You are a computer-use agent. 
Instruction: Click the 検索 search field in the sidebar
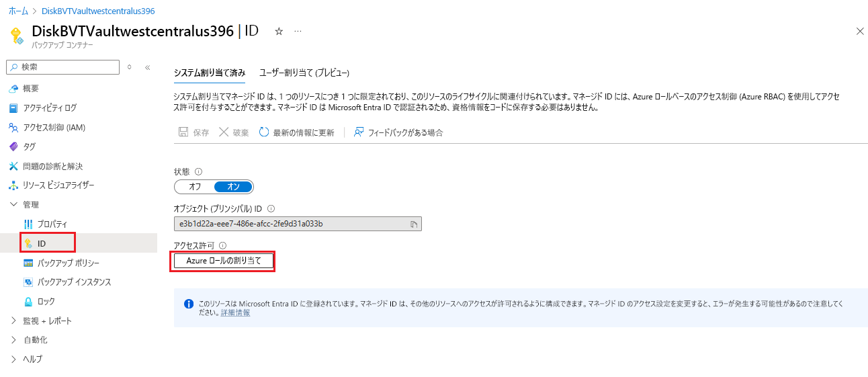point(63,67)
